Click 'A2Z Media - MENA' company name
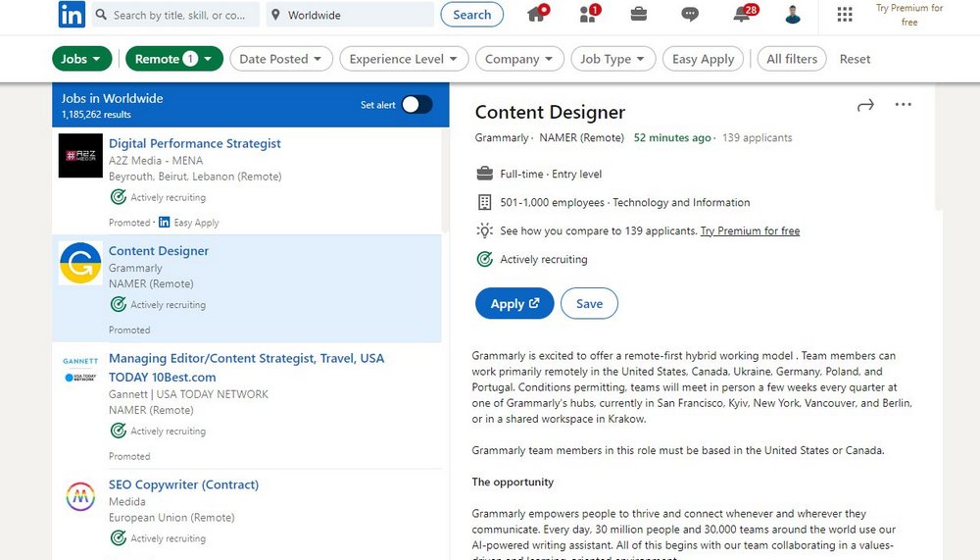The width and height of the screenshot is (980, 560). pyautogui.click(x=156, y=160)
